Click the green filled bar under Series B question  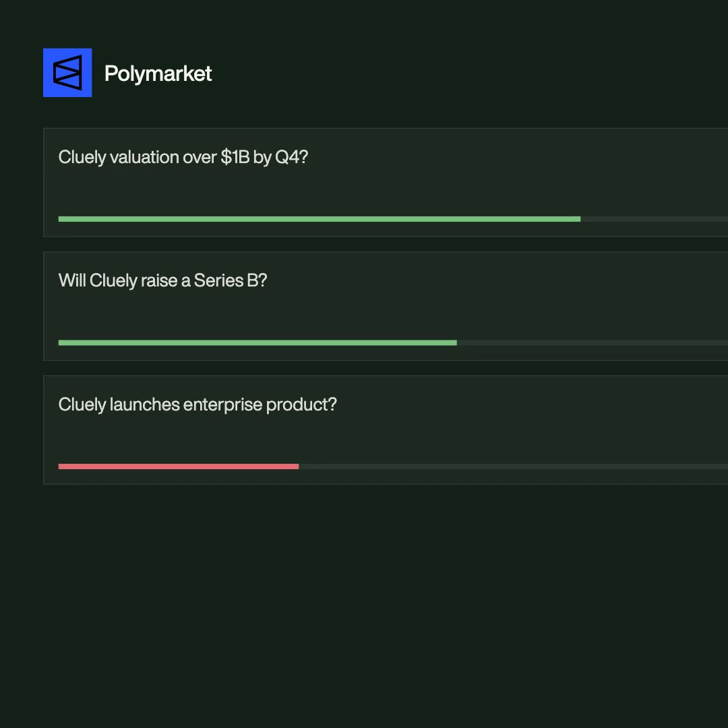[x=257, y=342]
